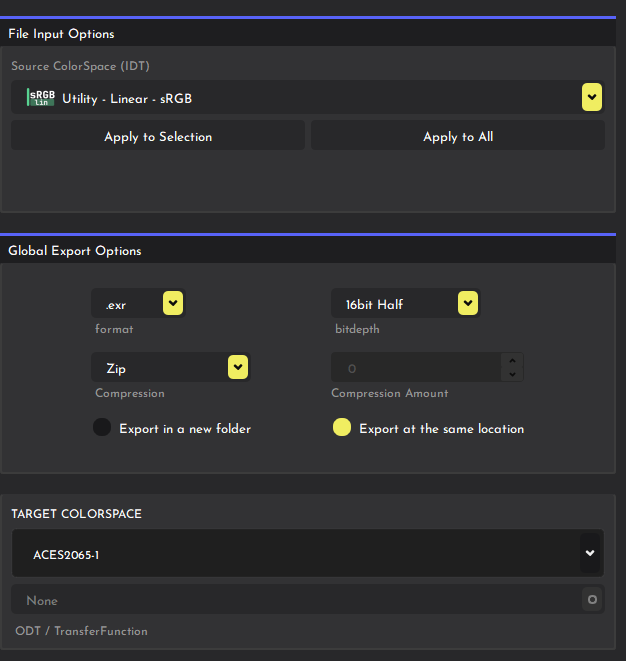Click the File Input Options header
This screenshot has height=661, width=626.
click(62, 34)
